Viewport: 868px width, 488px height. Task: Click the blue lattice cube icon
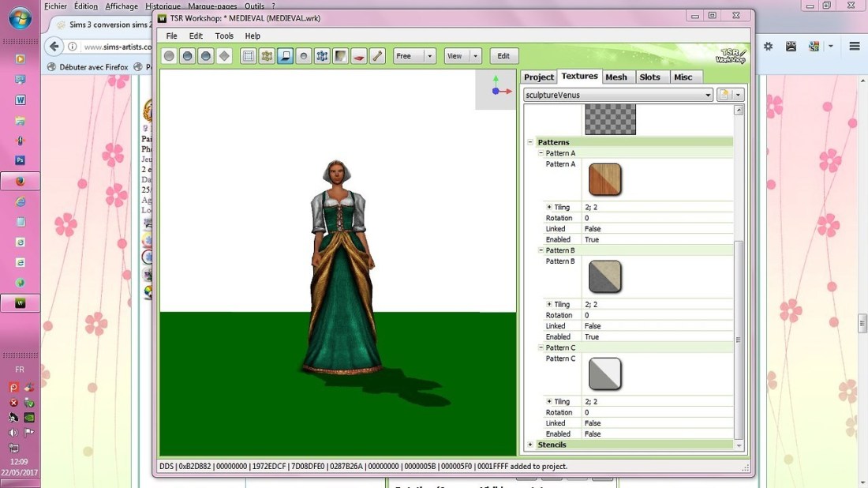pos(322,56)
